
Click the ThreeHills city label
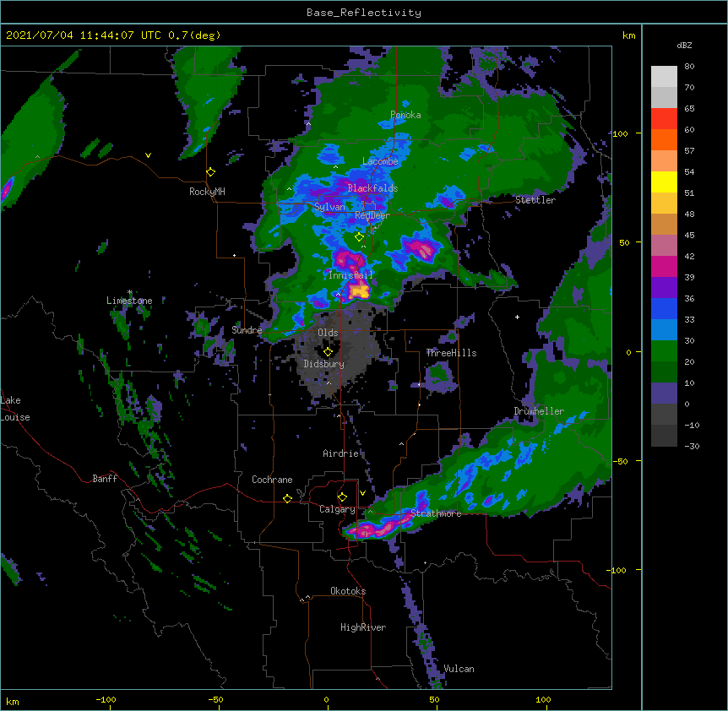pos(451,353)
